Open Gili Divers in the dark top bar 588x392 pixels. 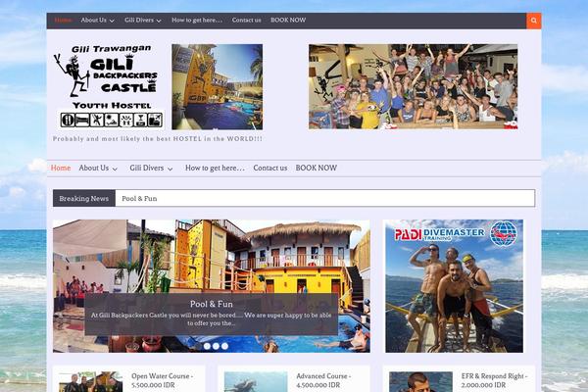point(139,21)
